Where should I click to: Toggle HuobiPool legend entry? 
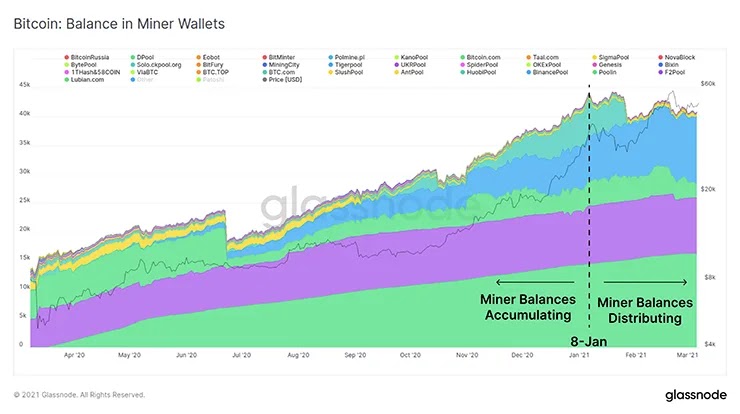478,72
